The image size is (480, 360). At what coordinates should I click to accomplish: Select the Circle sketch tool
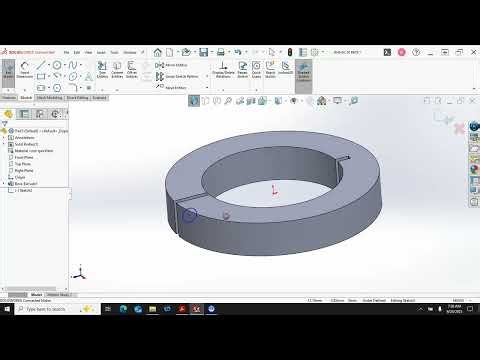click(x=57, y=65)
